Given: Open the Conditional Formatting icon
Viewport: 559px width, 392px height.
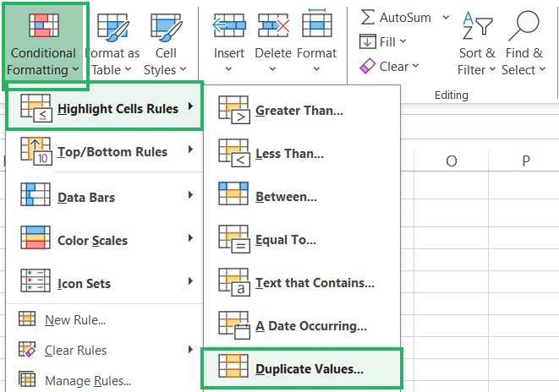Looking at the screenshot, I should (44, 25).
